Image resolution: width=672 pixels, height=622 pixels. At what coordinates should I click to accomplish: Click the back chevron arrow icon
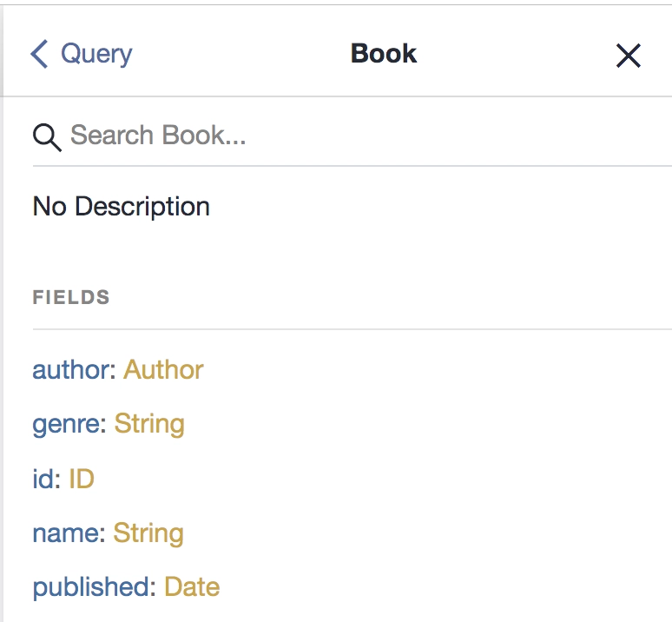[39, 54]
